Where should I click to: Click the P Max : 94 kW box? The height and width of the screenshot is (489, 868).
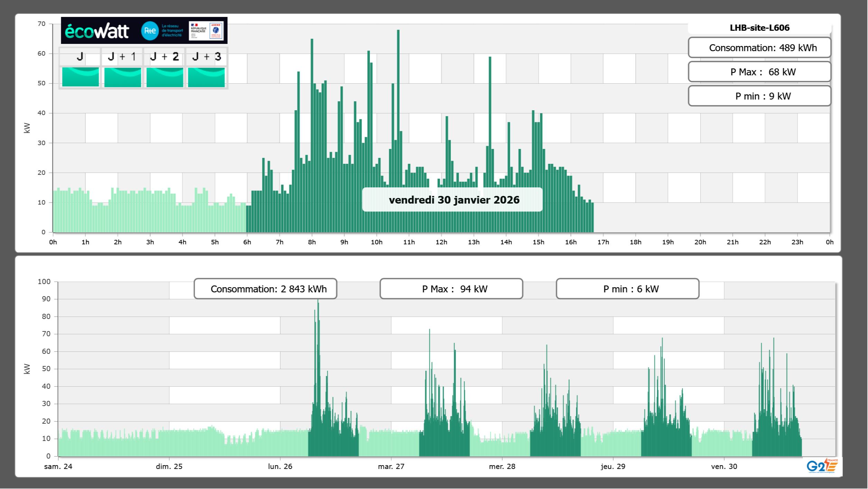coord(451,289)
